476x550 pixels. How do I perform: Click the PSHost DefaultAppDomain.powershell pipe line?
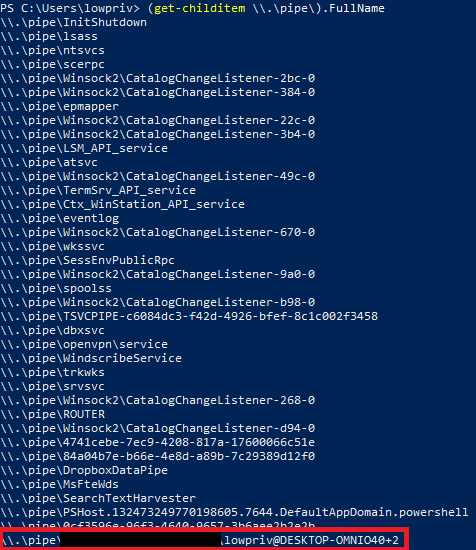click(234, 512)
